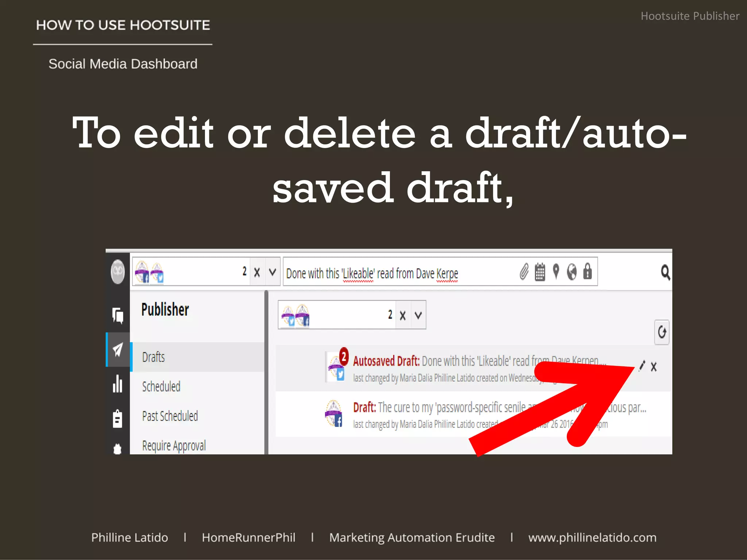The height and width of the screenshot is (560, 747).
Task: Click the Hootsuite owl avatar
Action: 117,272
